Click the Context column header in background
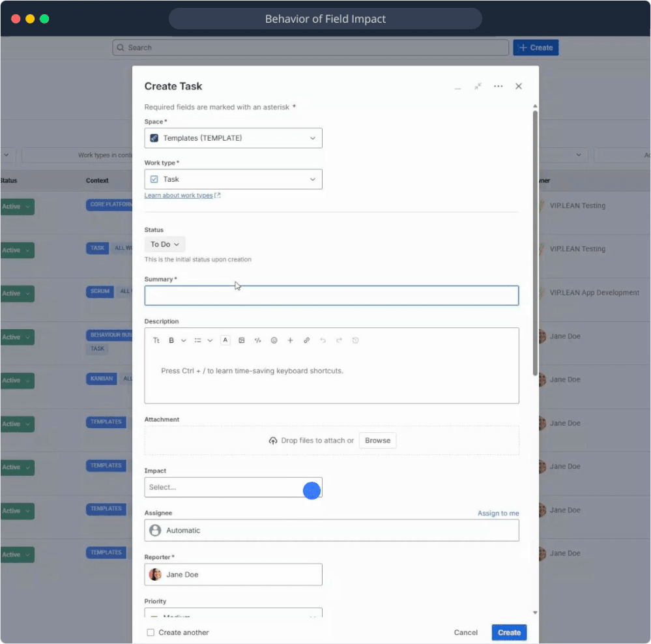The image size is (651, 644). coord(97,181)
